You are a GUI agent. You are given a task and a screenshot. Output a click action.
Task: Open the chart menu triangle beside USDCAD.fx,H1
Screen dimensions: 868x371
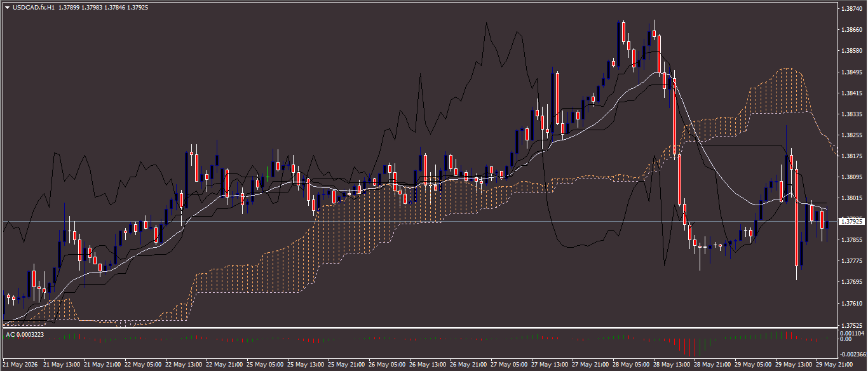pos(7,8)
